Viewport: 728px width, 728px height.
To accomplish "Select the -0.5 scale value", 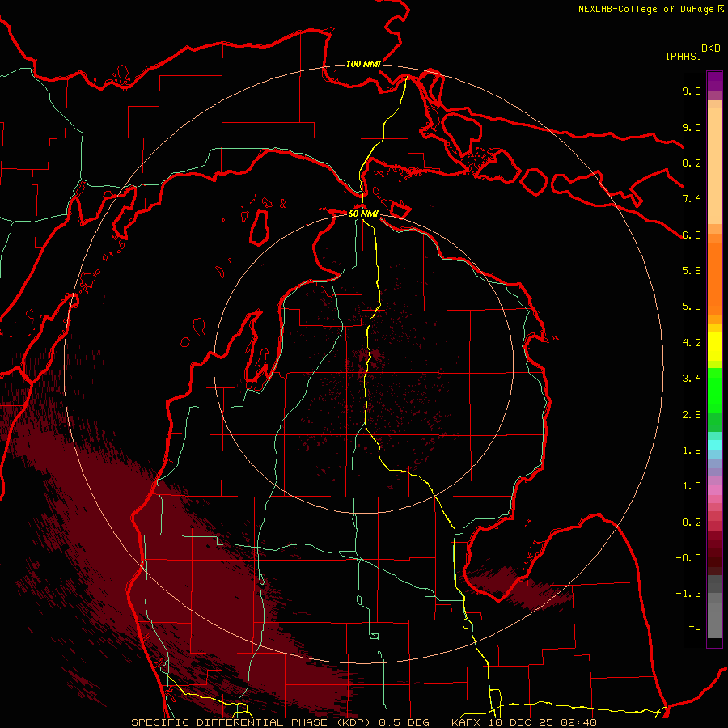I will pyautogui.click(x=688, y=558).
